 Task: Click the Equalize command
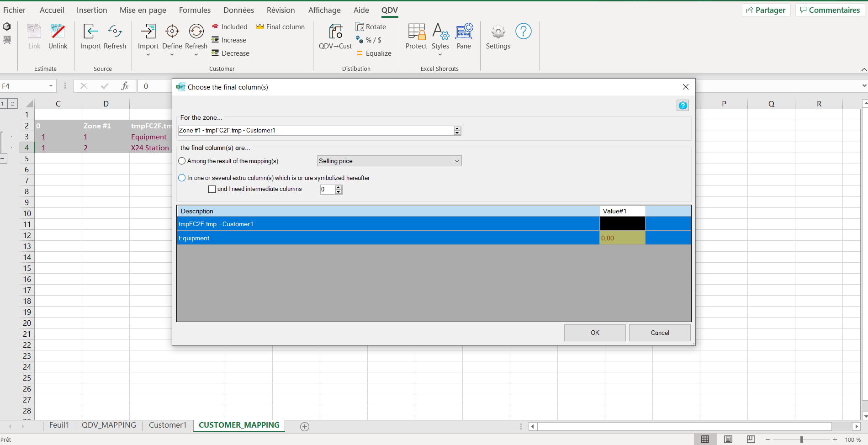[x=374, y=53]
